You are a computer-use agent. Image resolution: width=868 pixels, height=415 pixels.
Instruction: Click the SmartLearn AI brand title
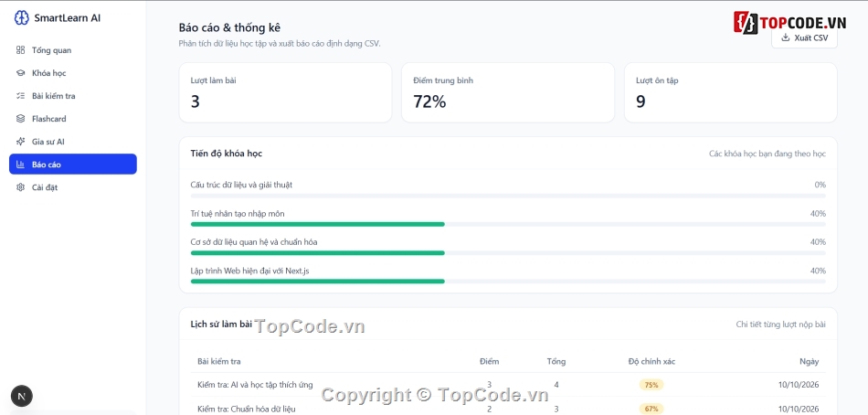click(x=67, y=17)
